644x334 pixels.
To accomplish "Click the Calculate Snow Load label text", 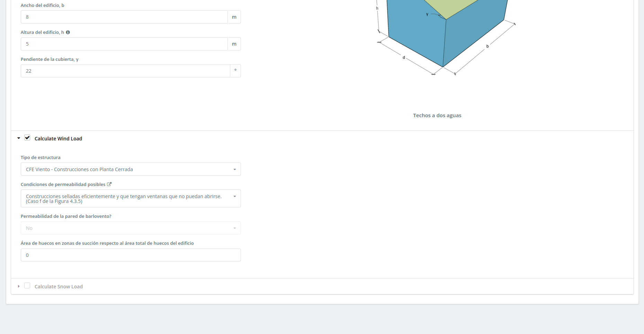I will (x=59, y=287).
